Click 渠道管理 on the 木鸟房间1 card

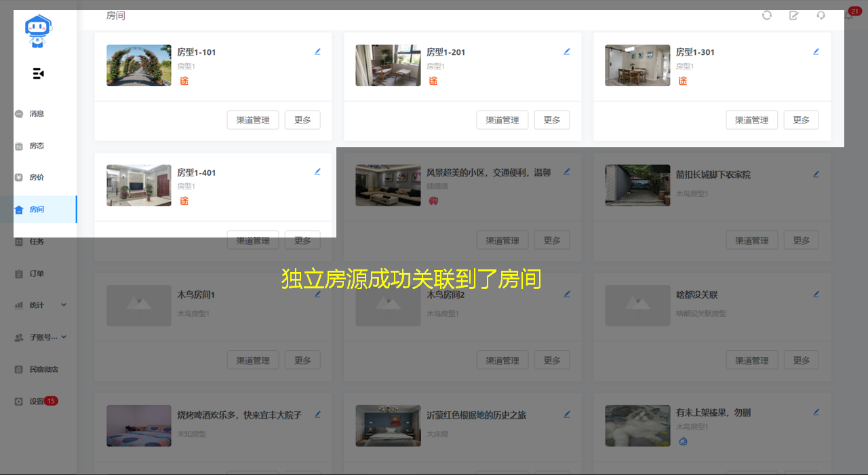253,360
